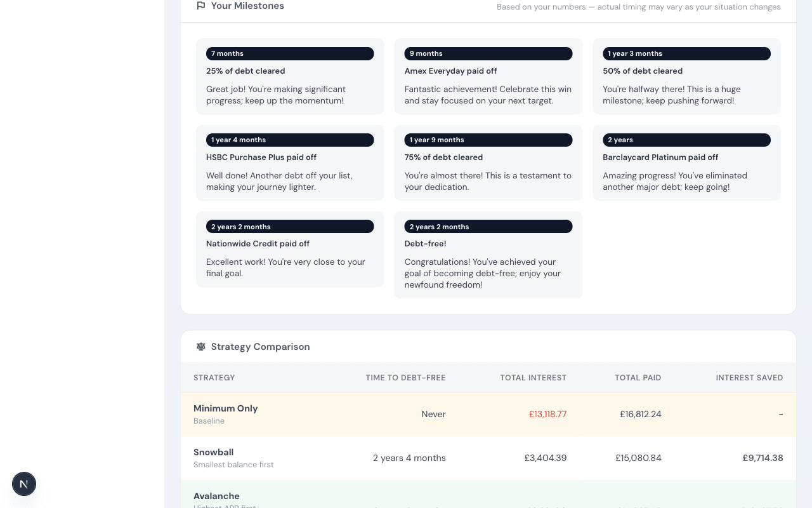Click the '2 years' Barclaycard milestone badge

(686, 140)
